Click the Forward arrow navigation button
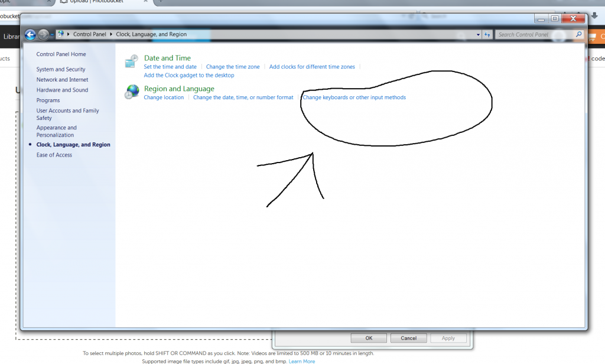605x364 pixels. click(43, 35)
